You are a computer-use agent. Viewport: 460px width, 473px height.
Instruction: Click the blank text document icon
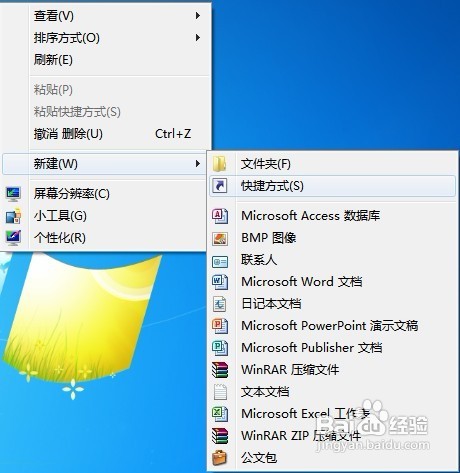220,392
